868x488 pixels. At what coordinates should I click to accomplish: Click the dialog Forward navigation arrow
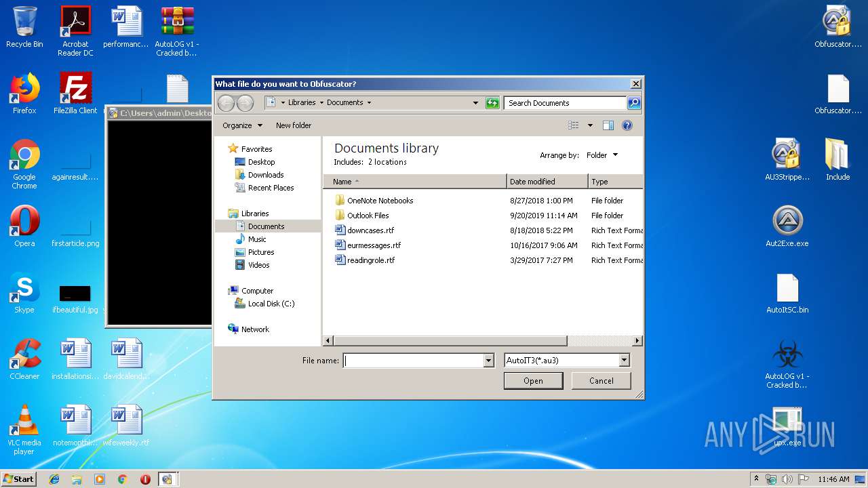245,103
